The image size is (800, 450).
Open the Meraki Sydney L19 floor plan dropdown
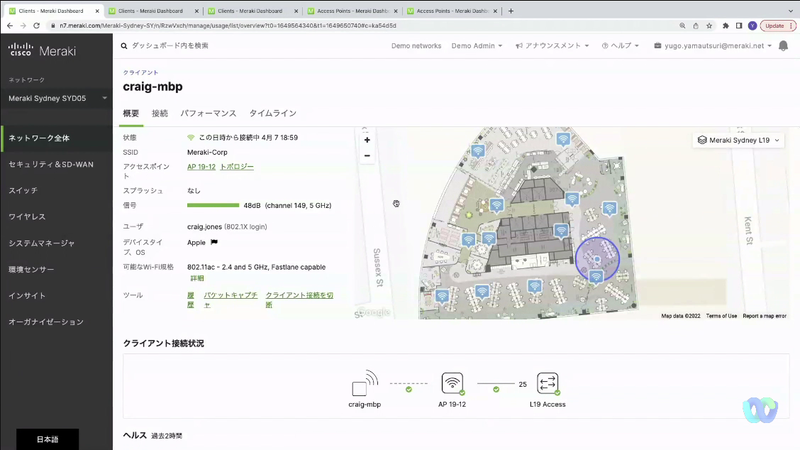pyautogui.click(x=738, y=140)
